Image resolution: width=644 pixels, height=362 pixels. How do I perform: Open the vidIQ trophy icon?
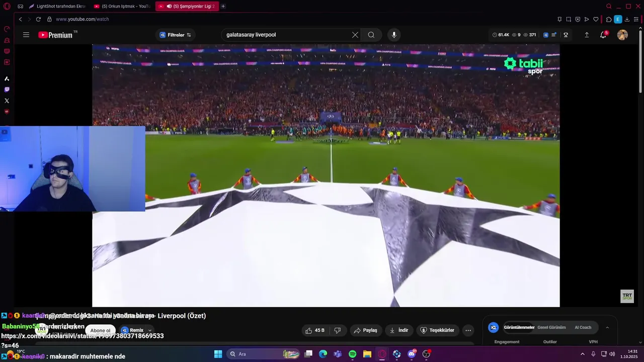(566, 35)
